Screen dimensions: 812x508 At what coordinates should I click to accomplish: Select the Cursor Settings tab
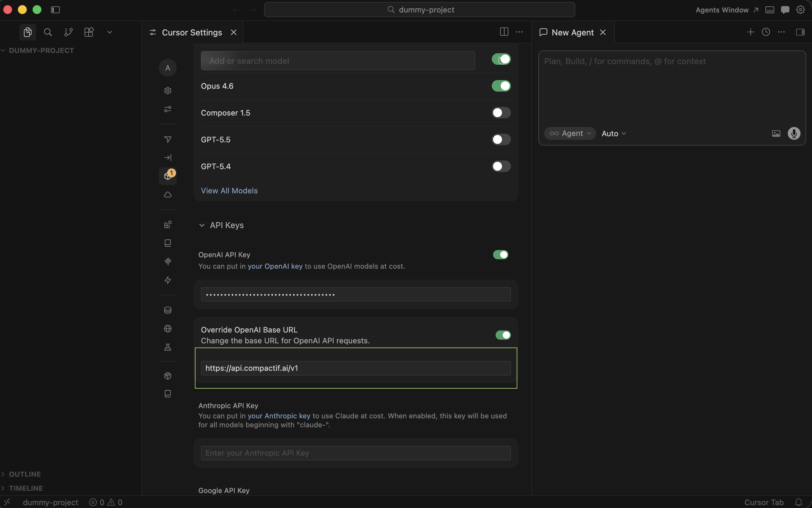(x=192, y=32)
